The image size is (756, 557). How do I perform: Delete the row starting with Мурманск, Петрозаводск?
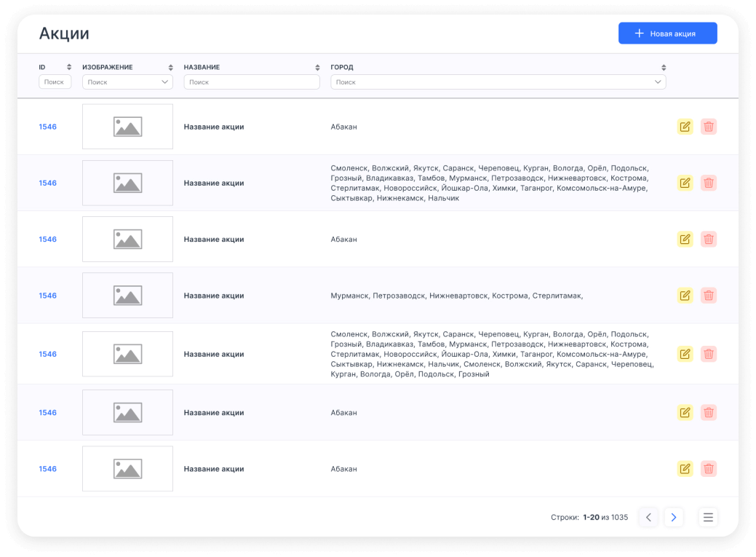pos(709,296)
